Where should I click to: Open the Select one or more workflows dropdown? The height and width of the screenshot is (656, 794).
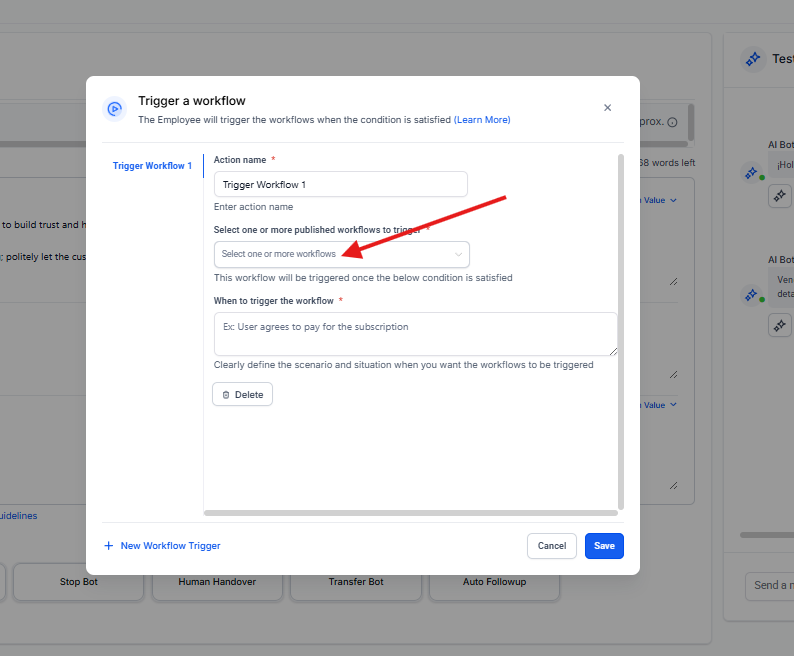point(340,254)
